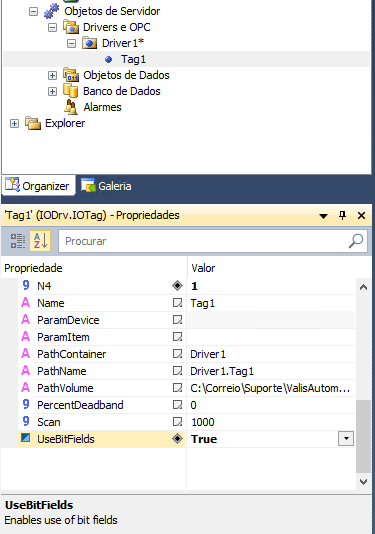Click the properties list vertical scrollbar thumb
The image size is (375, 534).
tap(363, 437)
